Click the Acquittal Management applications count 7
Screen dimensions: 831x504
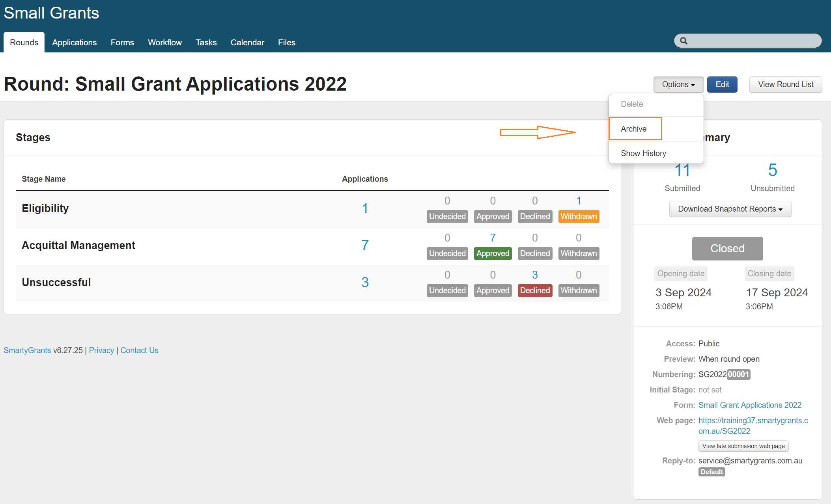(x=365, y=245)
